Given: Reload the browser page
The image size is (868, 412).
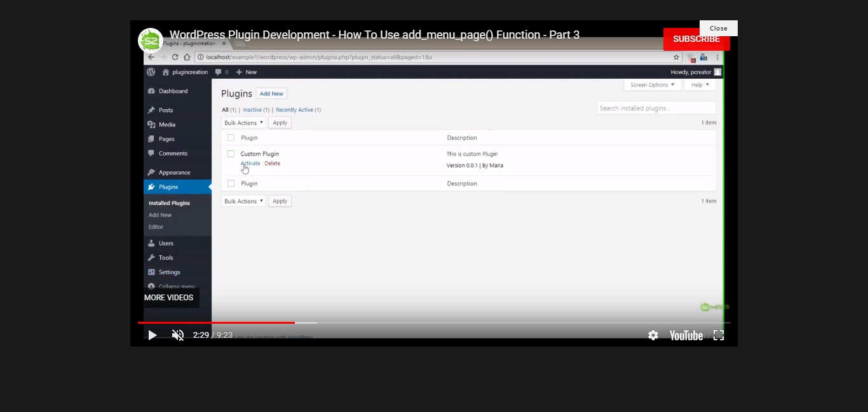Looking at the screenshot, I should [x=175, y=57].
